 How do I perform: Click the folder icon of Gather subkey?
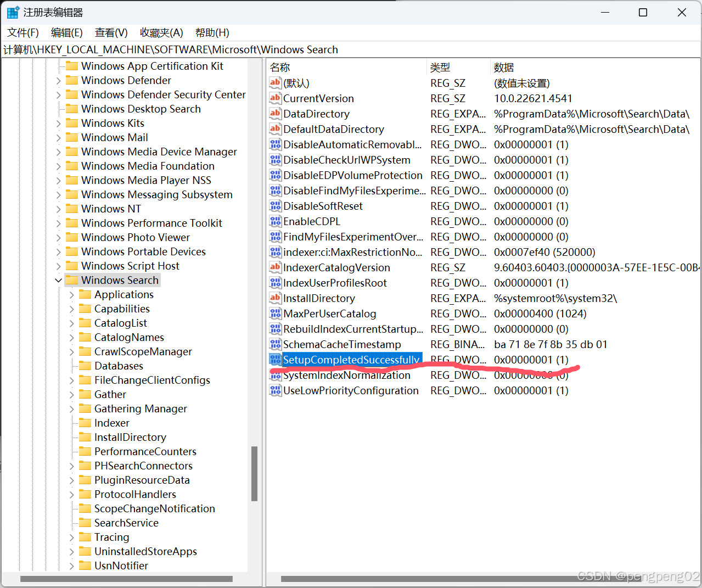pos(85,394)
